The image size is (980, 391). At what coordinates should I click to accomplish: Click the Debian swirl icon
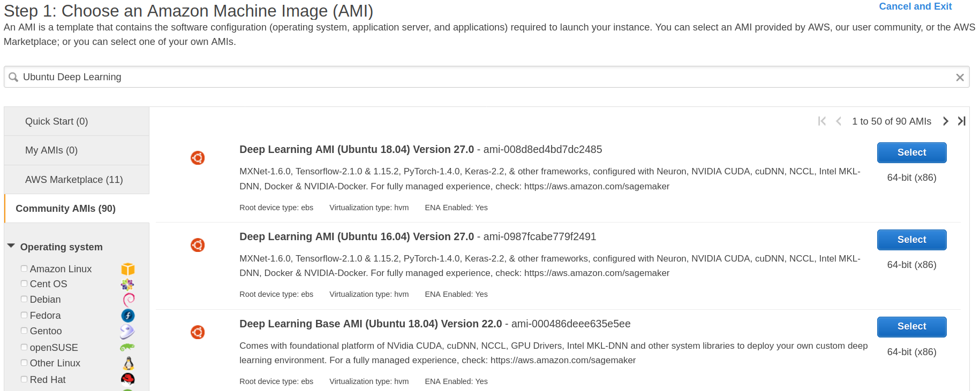129,300
